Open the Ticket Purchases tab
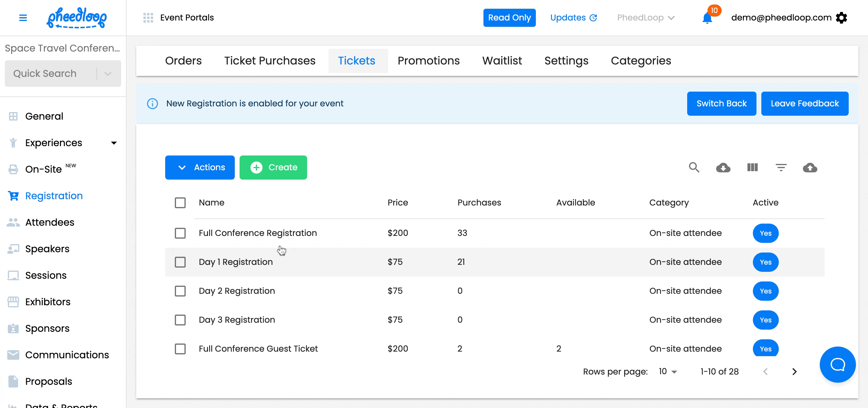Viewport: 868px width, 408px height. tap(269, 61)
